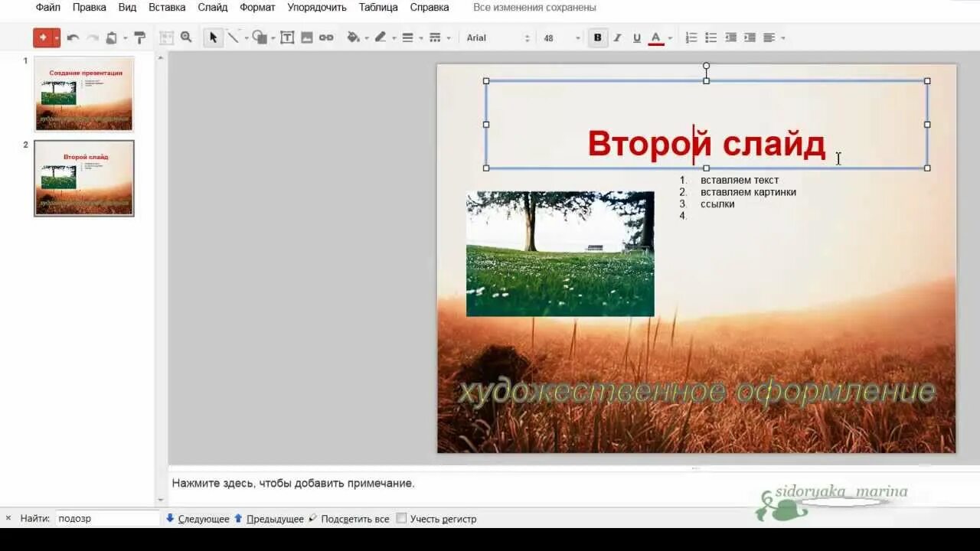
Task: Open the Формат menu
Action: [x=257, y=7]
